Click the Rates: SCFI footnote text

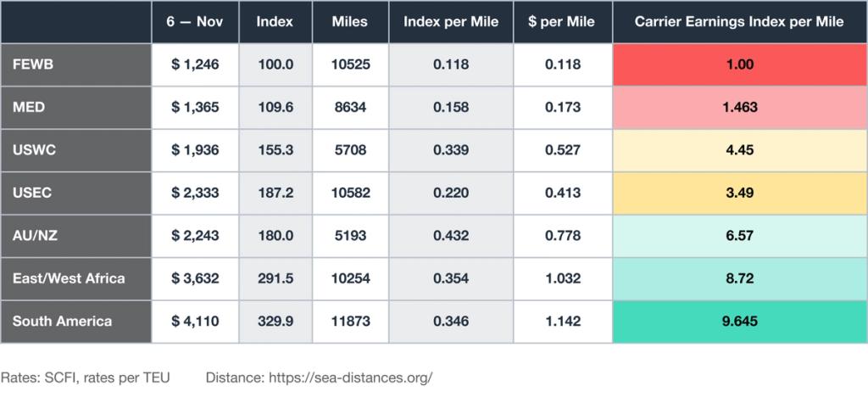(x=86, y=378)
